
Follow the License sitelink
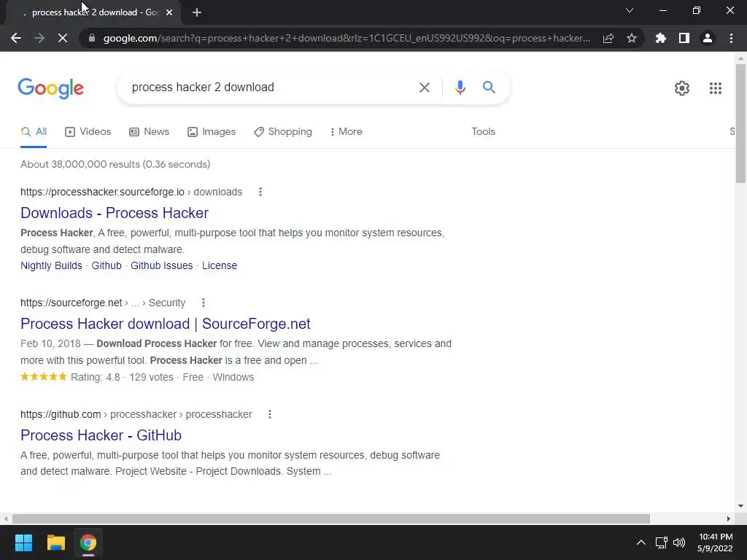pyautogui.click(x=219, y=265)
